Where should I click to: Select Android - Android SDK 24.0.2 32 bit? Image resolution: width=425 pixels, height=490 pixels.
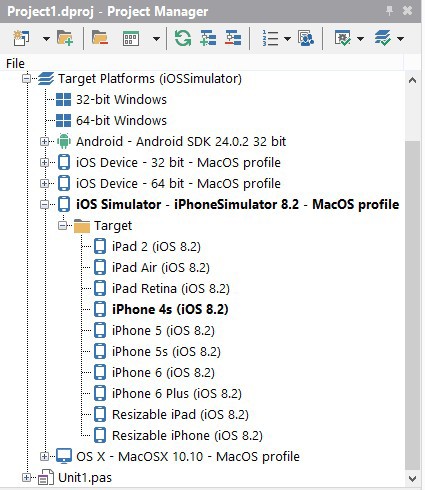(x=181, y=142)
